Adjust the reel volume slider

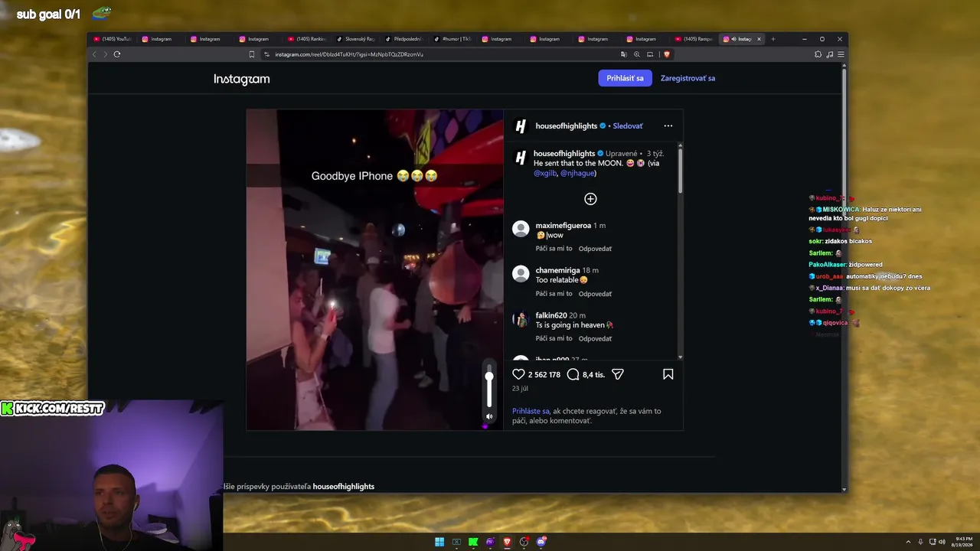tap(489, 386)
